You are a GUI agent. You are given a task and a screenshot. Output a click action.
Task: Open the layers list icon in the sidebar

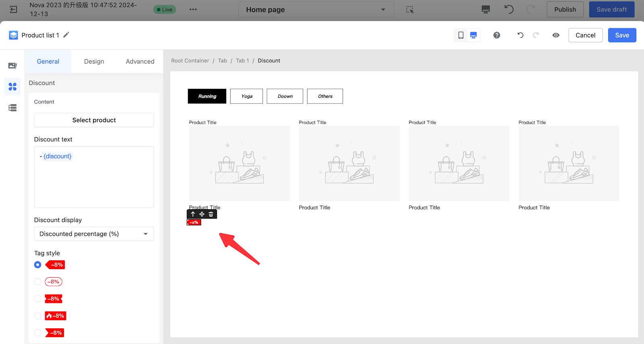pyautogui.click(x=12, y=108)
